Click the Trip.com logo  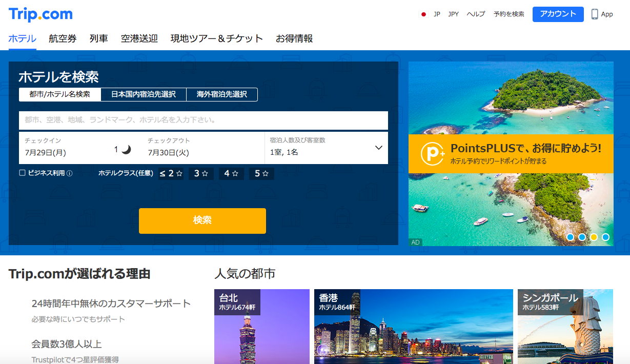coord(40,14)
